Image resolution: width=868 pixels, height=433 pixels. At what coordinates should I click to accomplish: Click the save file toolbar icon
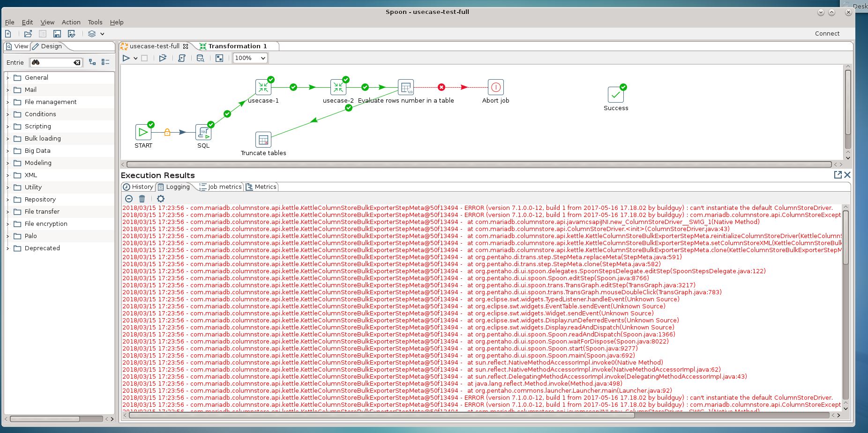click(57, 34)
